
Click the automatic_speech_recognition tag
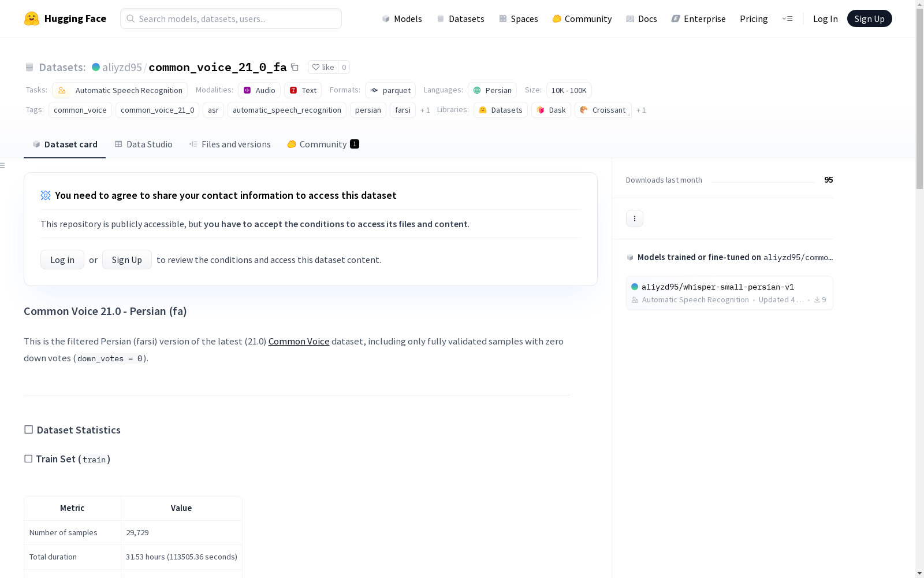287,110
